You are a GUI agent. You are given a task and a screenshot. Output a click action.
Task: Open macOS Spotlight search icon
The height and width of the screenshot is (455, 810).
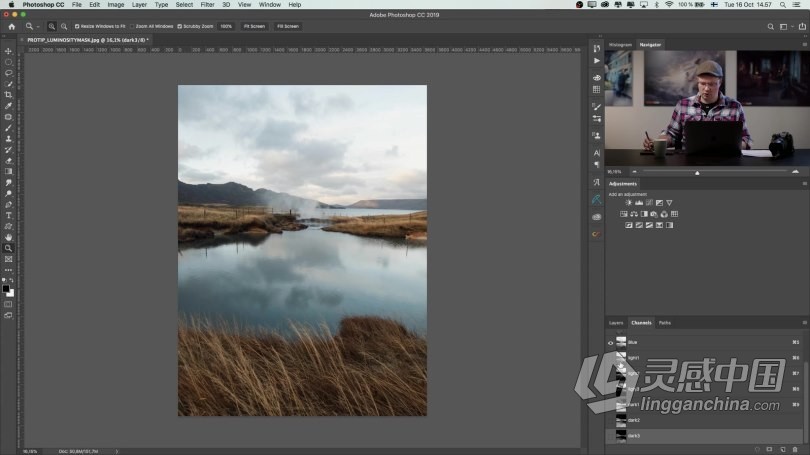tap(783, 5)
